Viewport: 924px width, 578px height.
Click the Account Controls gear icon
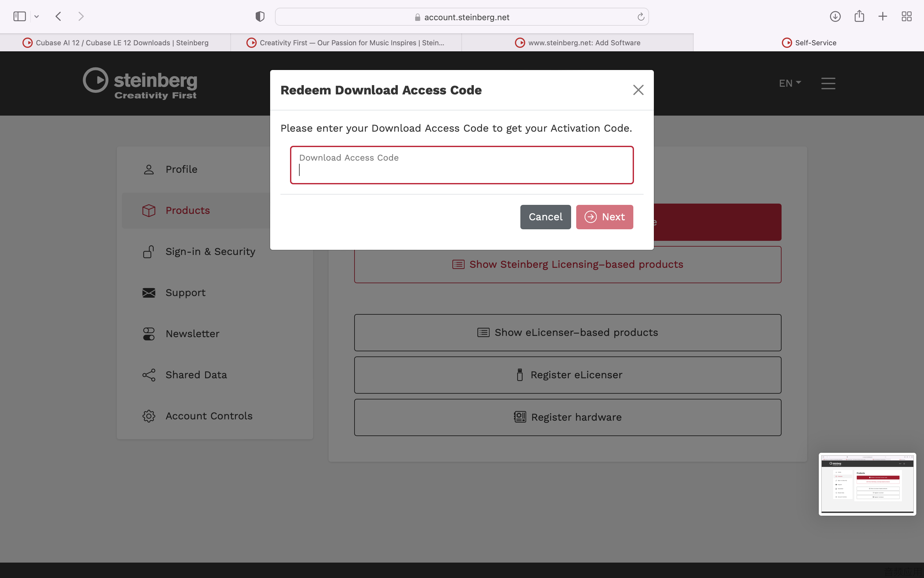point(149,416)
